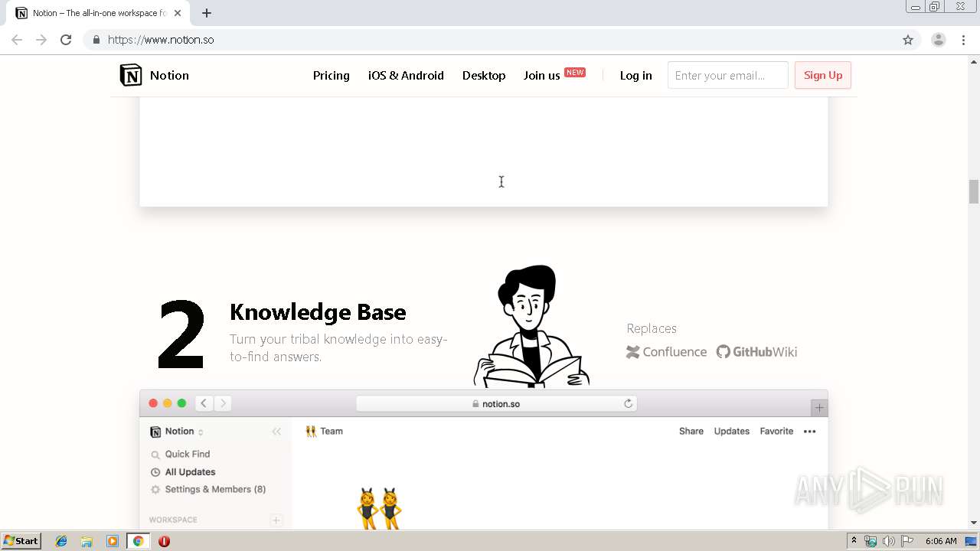Click the red close dot in mockup
This screenshot has width=980, height=551.
click(x=153, y=403)
